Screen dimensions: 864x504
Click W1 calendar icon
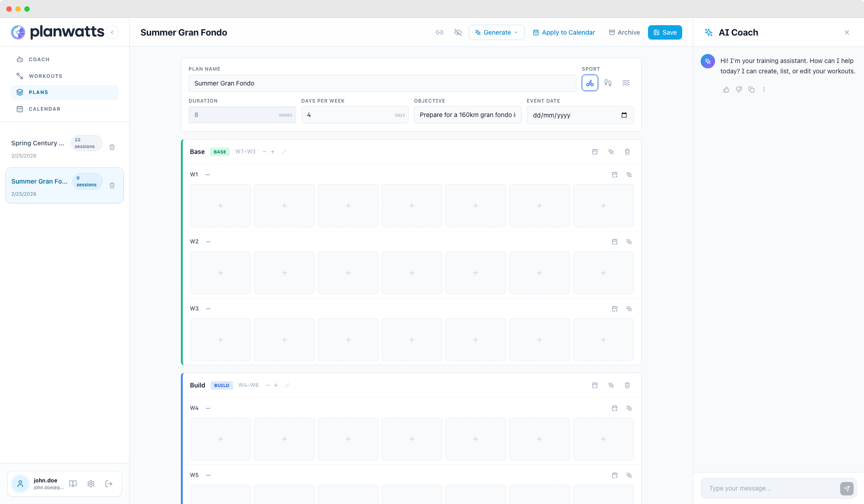[x=615, y=175]
